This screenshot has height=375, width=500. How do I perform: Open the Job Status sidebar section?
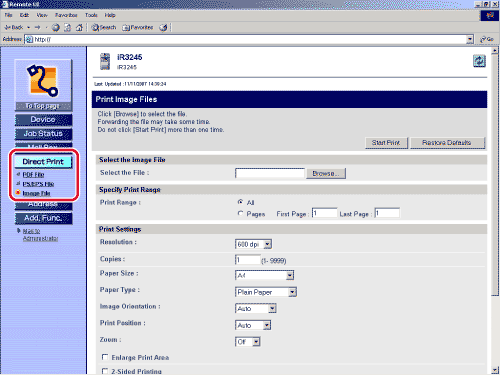click(x=43, y=134)
